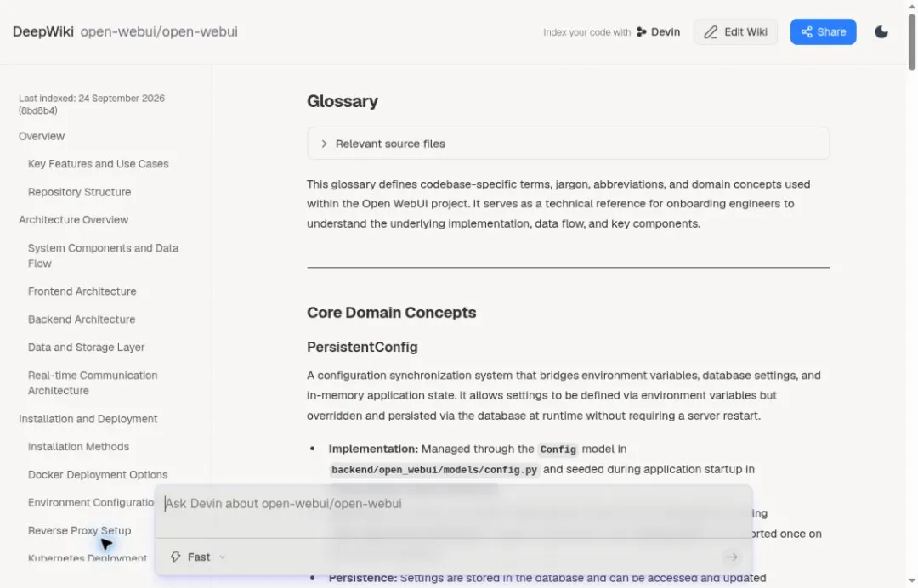Click the lightning Fast mode icon
Viewport: 918px width, 588px height.
point(176,557)
